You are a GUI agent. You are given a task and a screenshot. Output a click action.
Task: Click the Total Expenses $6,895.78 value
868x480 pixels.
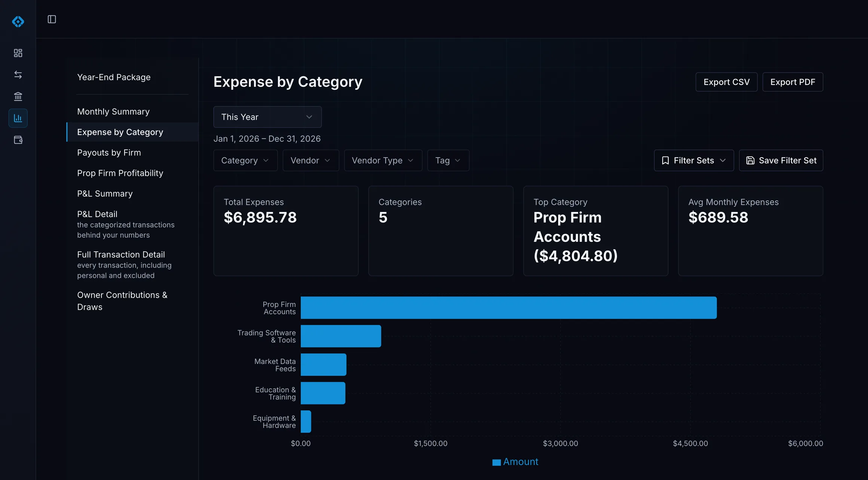point(260,218)
